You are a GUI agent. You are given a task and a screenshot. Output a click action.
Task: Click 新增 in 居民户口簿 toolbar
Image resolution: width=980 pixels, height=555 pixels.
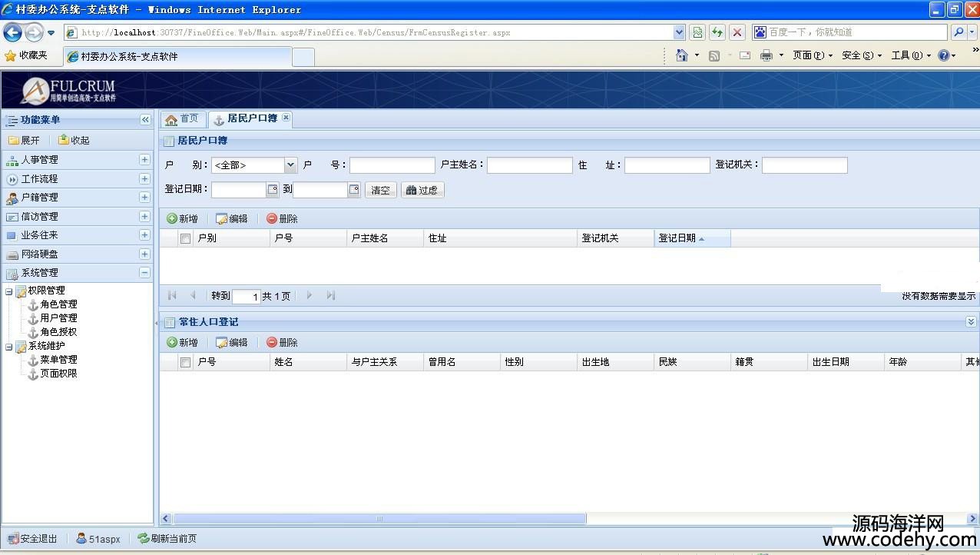point(183,219)
